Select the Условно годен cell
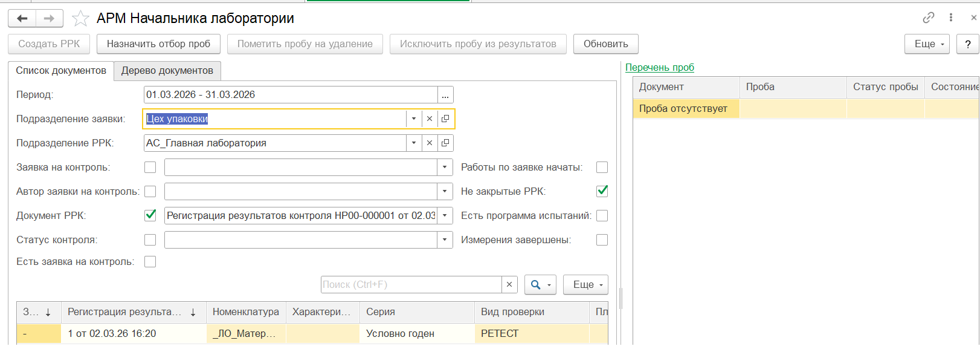Screen dimensions: 980x349 [417, 334]
